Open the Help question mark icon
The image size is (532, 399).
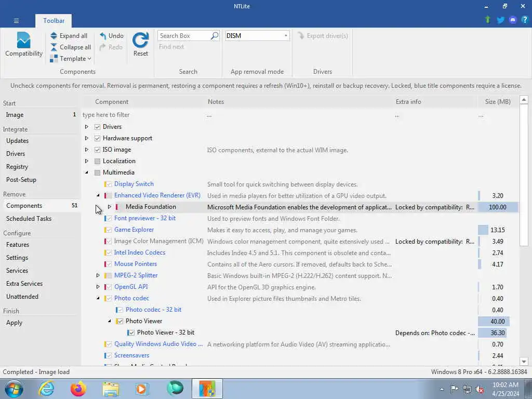[525, 20]
